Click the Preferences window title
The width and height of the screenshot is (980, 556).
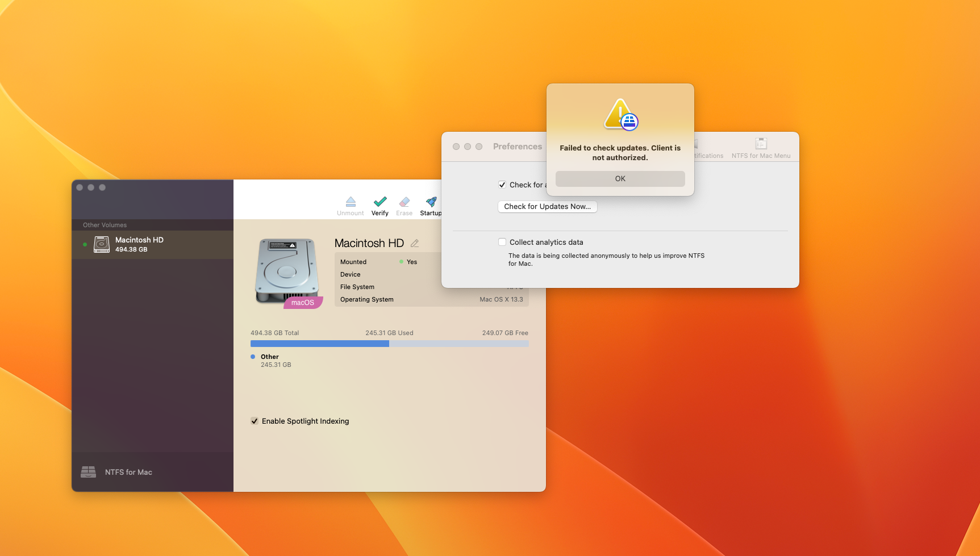coord(518,147)
